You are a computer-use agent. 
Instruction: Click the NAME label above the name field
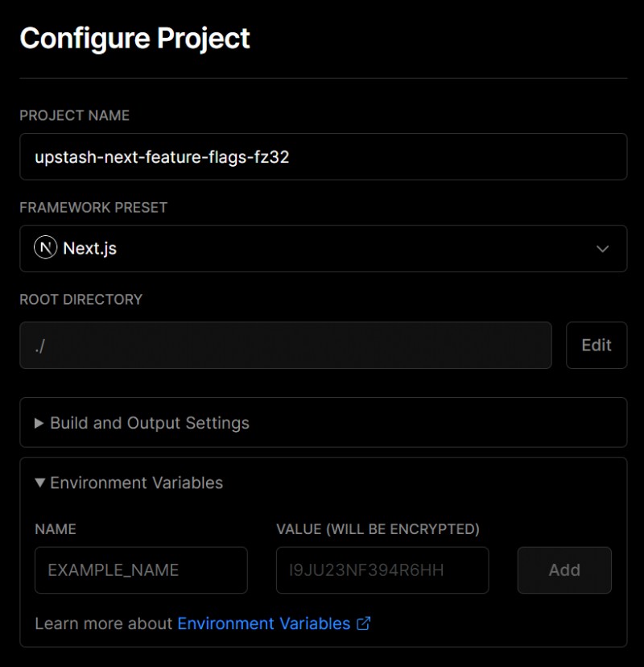[x=56, y=529]
